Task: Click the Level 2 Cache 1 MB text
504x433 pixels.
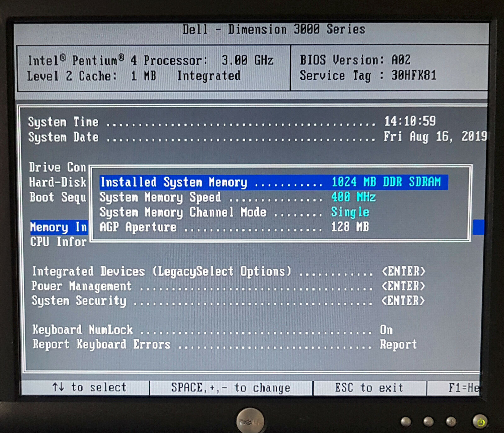Action: pyautogui.click(x=92, y=76)
